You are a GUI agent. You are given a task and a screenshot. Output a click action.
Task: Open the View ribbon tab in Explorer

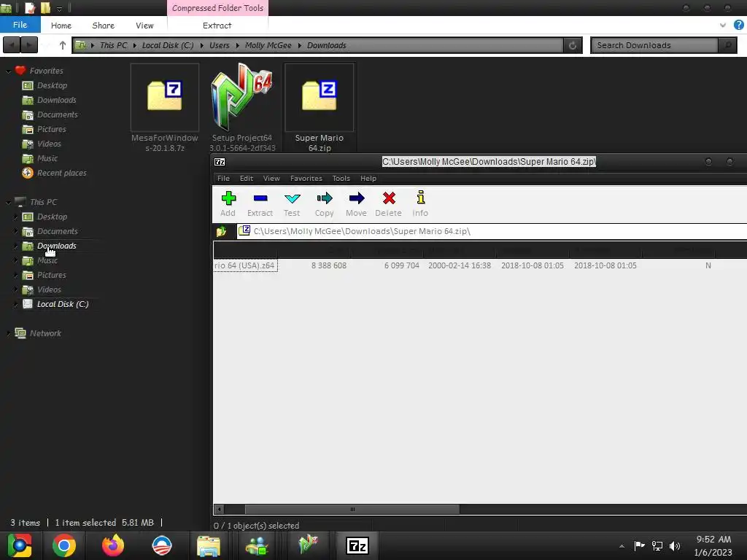click(144, 26)
